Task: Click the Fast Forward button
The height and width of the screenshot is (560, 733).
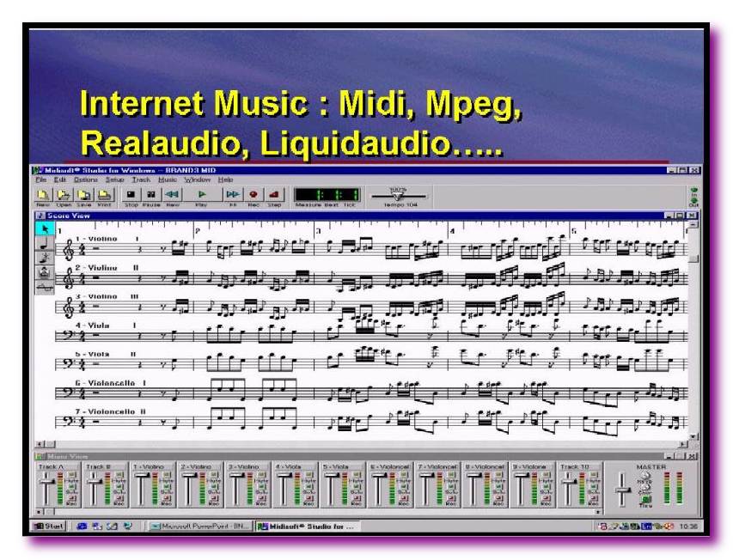Action: pyautogui.click(x=233, y=195)
